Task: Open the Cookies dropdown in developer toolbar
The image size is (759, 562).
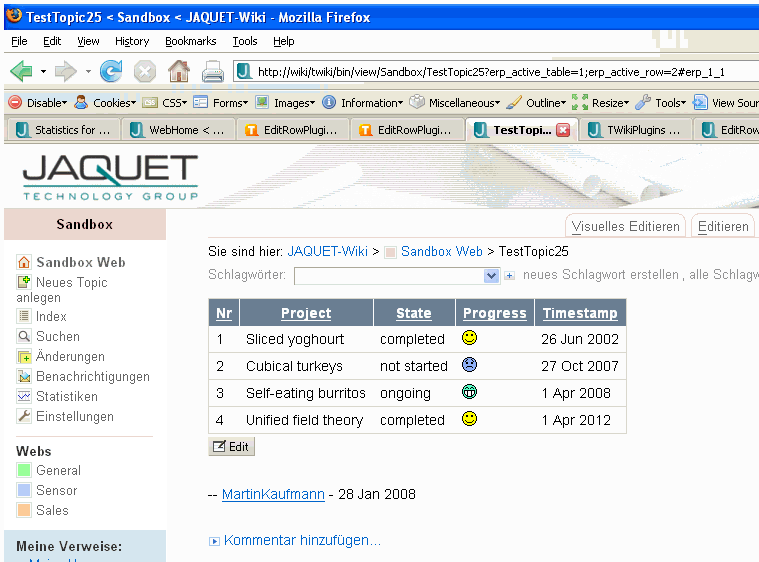Action: point(104,102)
